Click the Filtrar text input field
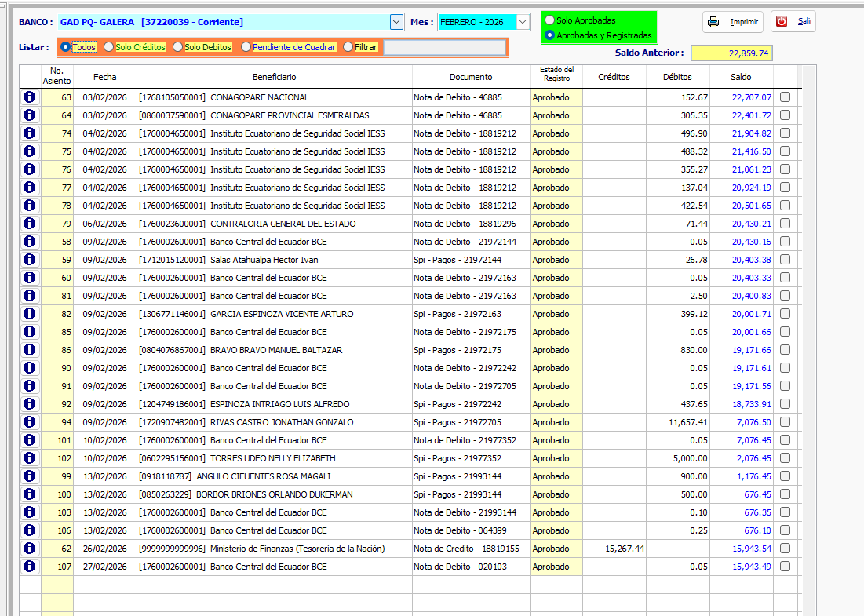The image size is (864, 616). click(444, 48)
